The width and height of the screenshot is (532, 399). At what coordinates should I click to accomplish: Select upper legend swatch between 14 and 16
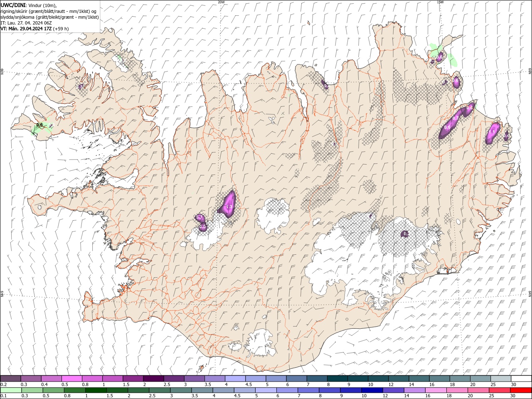[x=419, y=379]
